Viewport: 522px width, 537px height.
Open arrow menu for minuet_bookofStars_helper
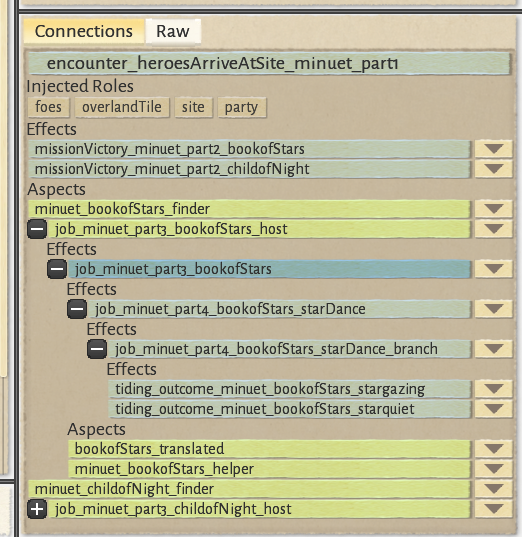pyautogui.click(x=494, y=469)
